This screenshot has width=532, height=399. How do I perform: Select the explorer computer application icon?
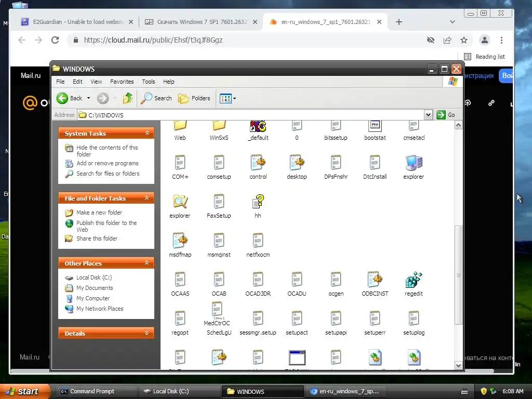coord(414,163)
